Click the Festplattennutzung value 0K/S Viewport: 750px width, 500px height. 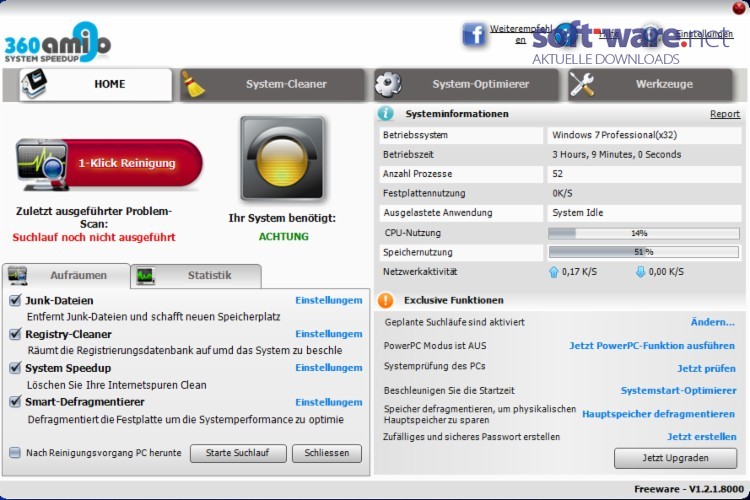pyautogui.click(x=562, y=193)
